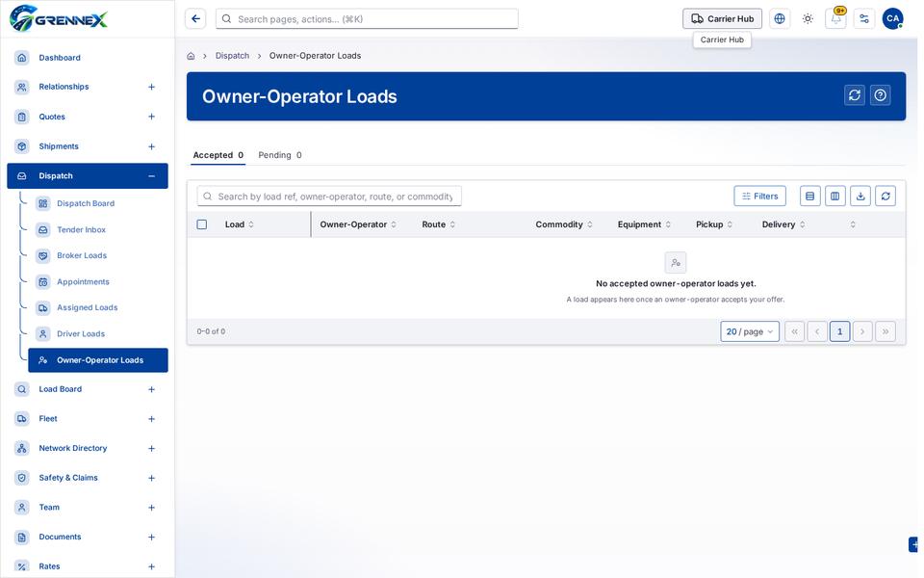
Task: Sort by the Pickup column
Action: (713, 224)
